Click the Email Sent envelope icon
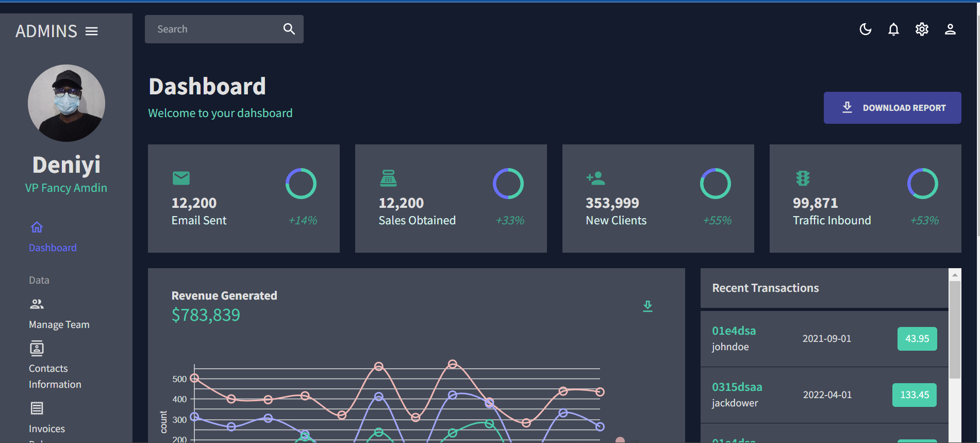The width and height of the screenshot is (980, 443). coord(181,178)
